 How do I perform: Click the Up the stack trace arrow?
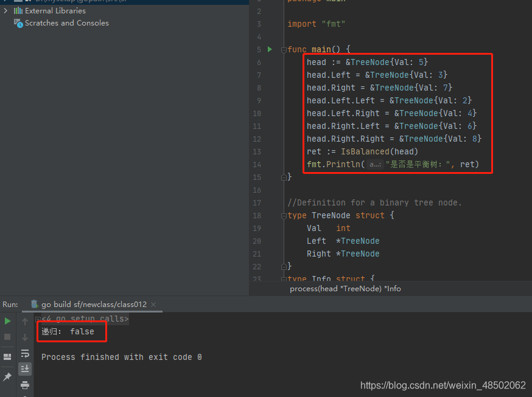[25, 321]
